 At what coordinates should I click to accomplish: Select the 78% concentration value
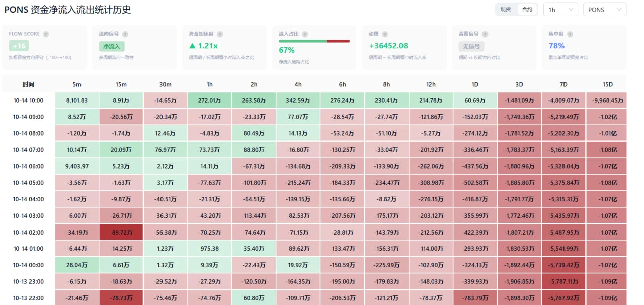point(556,46)
